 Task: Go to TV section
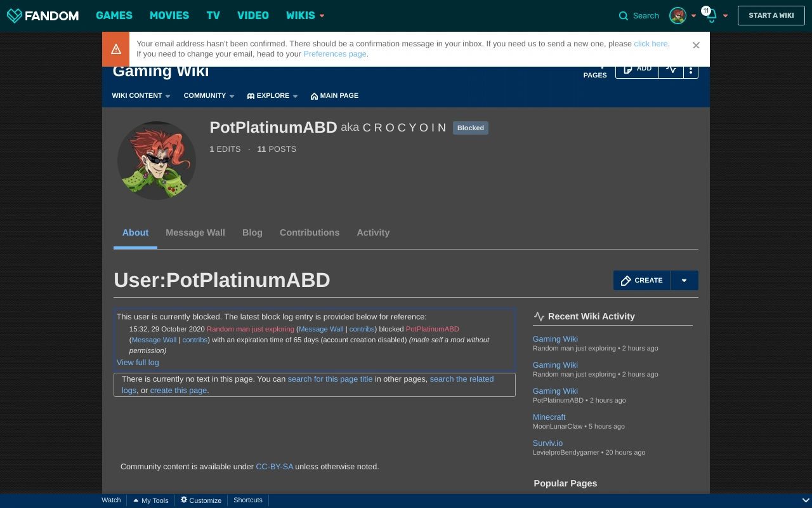(213, 15)
